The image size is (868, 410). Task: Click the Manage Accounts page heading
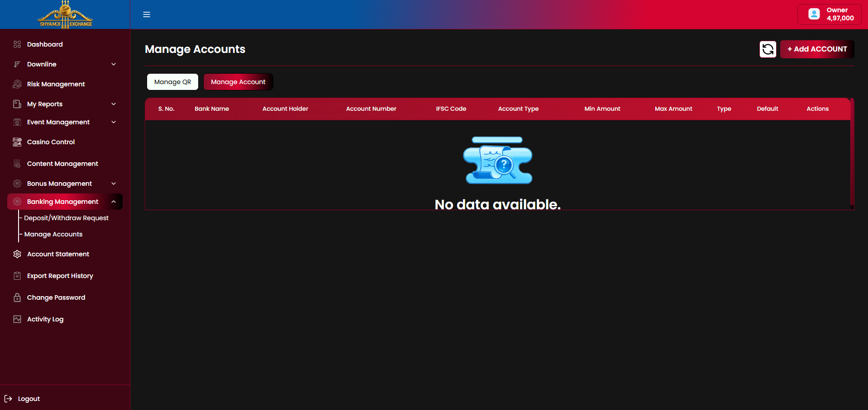click(195, 49)
